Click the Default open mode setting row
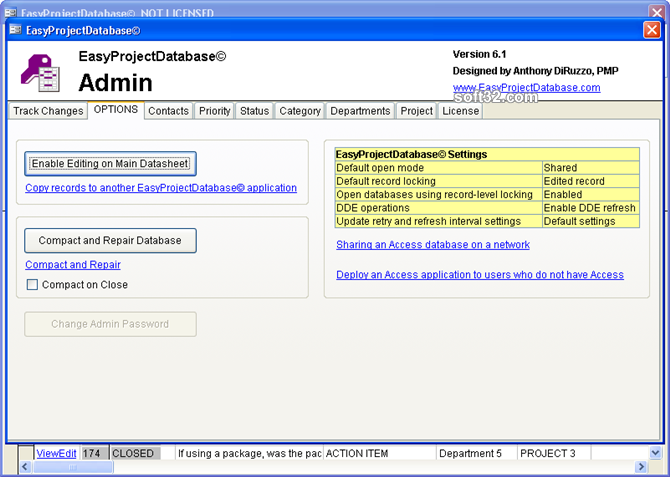 487,168
